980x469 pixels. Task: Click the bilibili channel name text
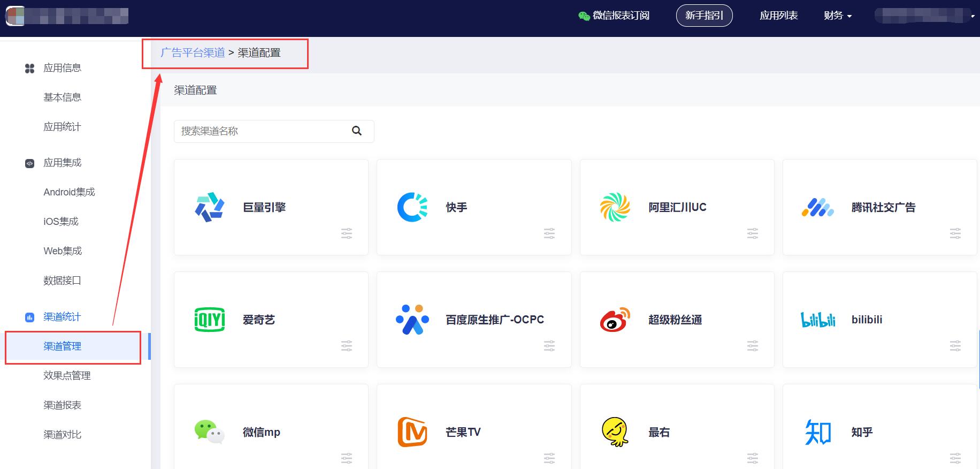867,320
